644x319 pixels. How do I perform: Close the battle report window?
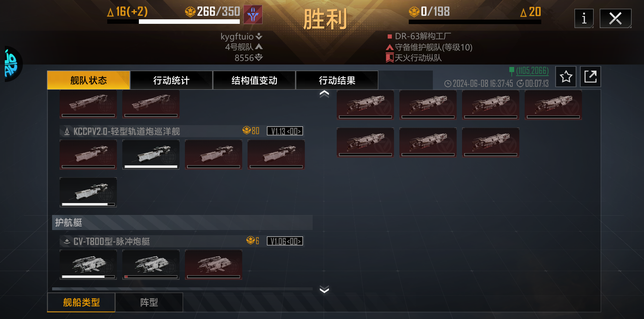pos(615,18)
